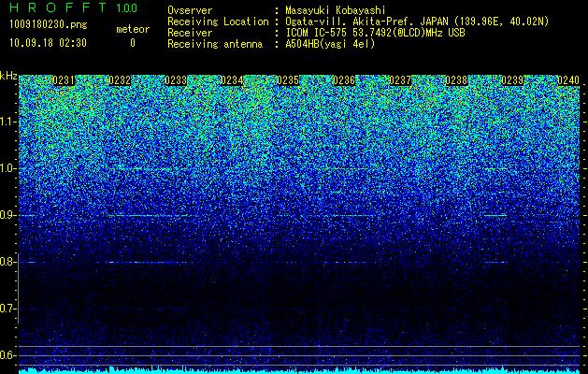This screenshot has width=588, height=374.
Task: Select the 0234 time marker
Action: coord(232,80)
